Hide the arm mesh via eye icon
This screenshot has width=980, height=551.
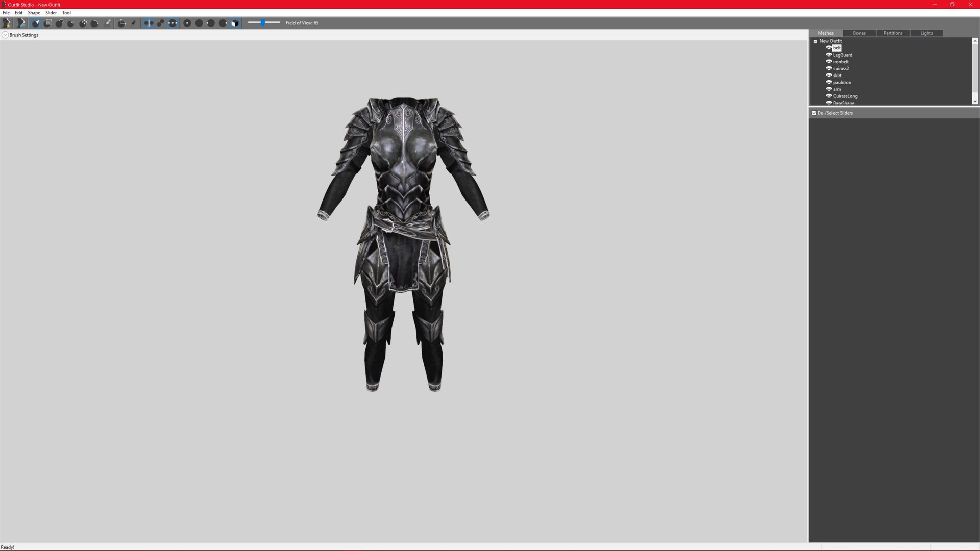click(829, 89)
